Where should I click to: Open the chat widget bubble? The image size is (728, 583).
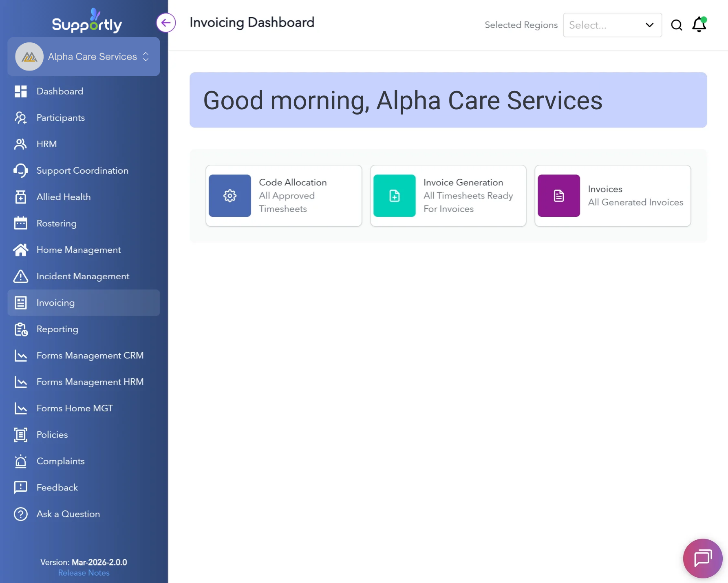[703, 558]
